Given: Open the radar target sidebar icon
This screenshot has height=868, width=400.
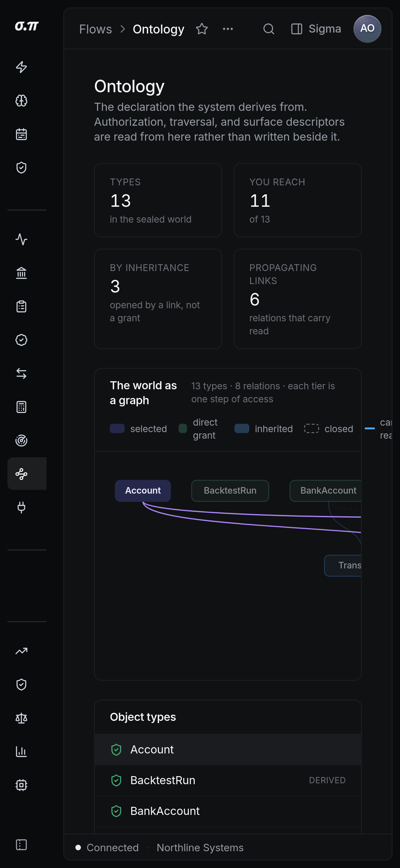Looking at the screenshot, I should (21, 441).
